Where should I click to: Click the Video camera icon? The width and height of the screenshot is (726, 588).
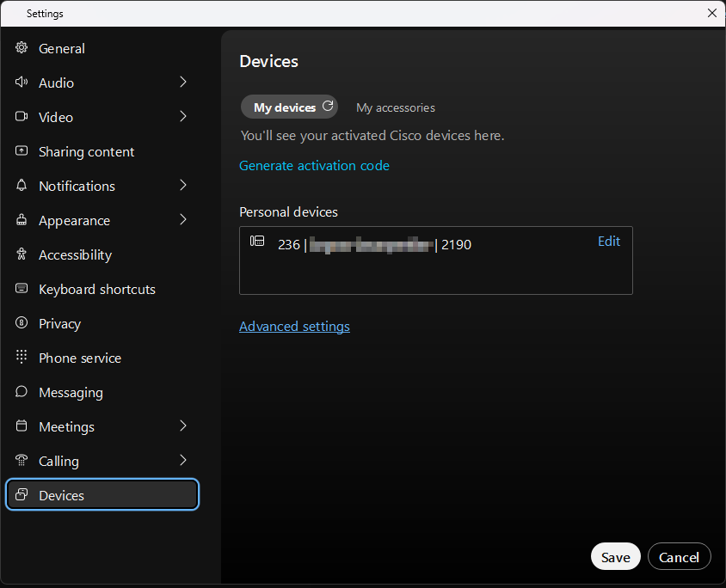coord(22,117)
